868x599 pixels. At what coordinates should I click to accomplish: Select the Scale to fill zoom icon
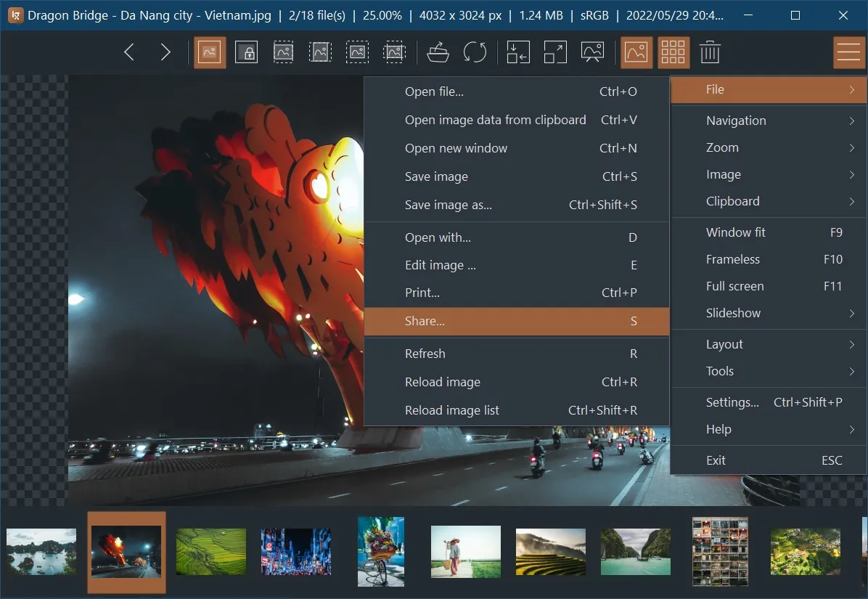pyautogui.click(x=395, y=52)
